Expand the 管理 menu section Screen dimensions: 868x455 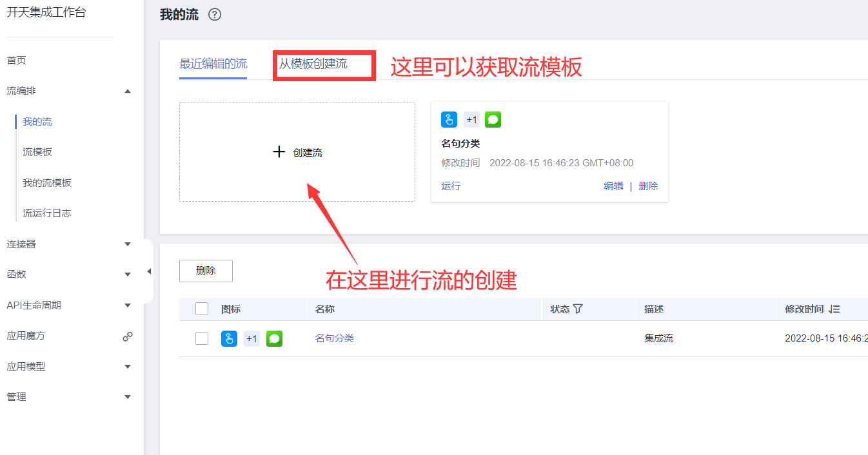128,397
